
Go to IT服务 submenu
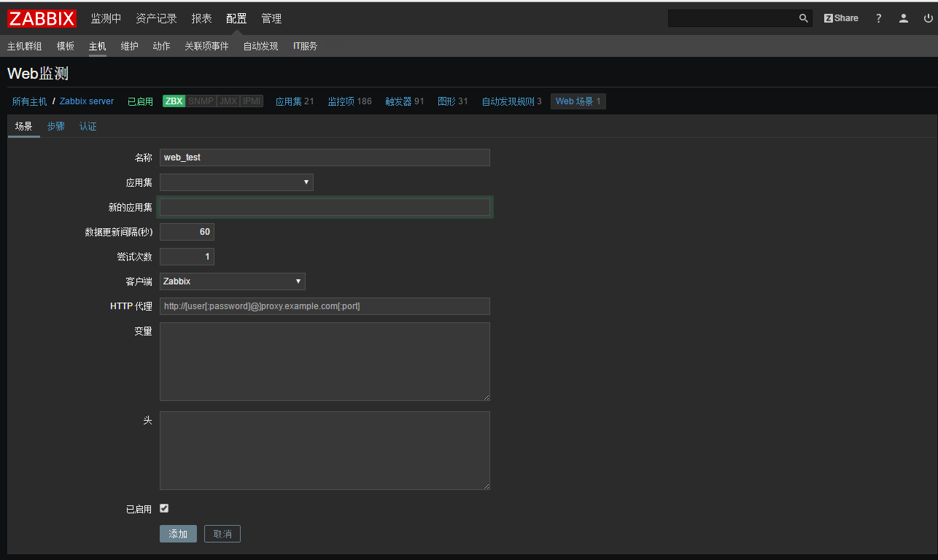(x=305, y=46)
